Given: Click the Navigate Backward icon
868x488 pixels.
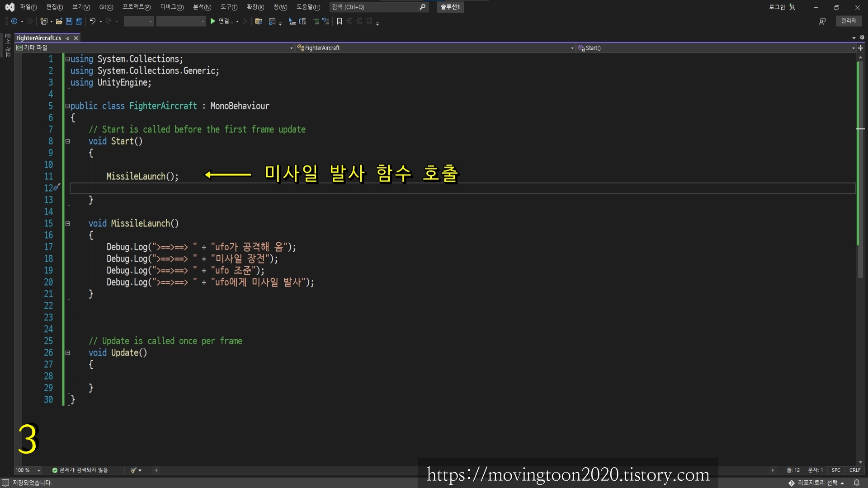Looking at the screenshot, I should pyautogui.click(x=14, y=21).
